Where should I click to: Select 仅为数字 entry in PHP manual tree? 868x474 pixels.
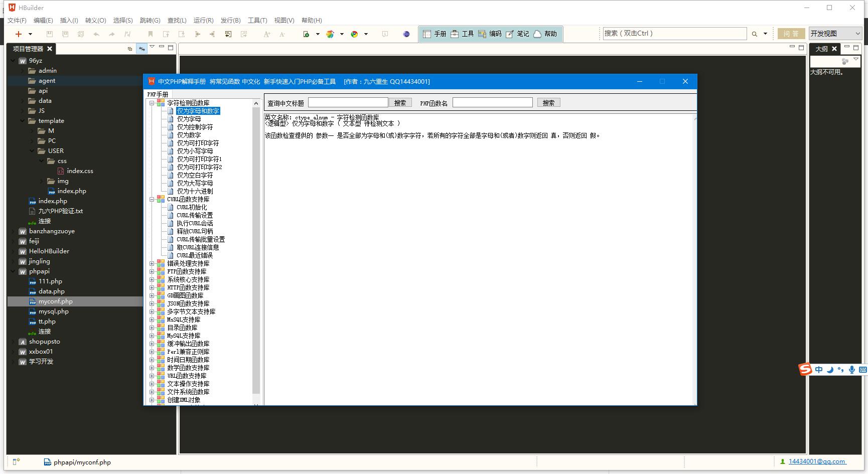pos(189,135)
